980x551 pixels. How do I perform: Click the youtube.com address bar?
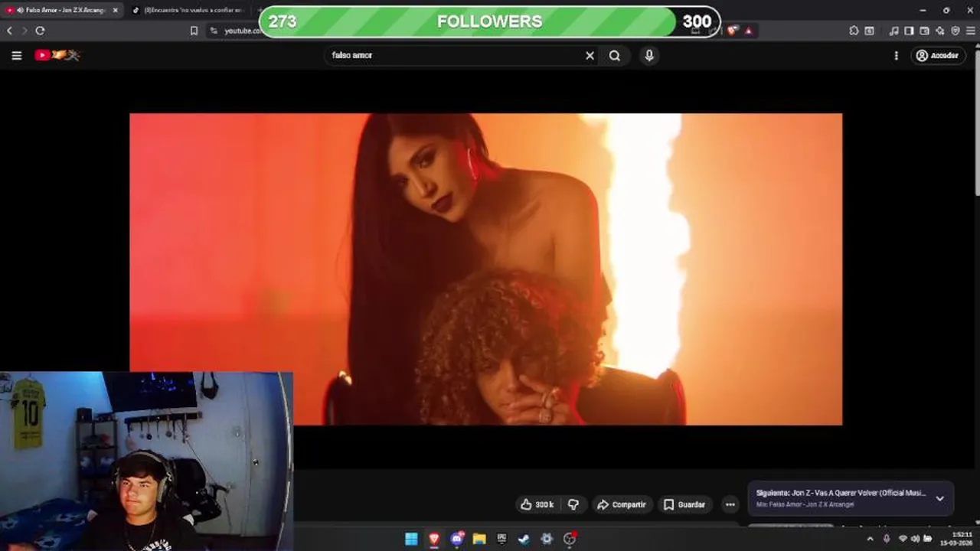[x=242, y=31]
